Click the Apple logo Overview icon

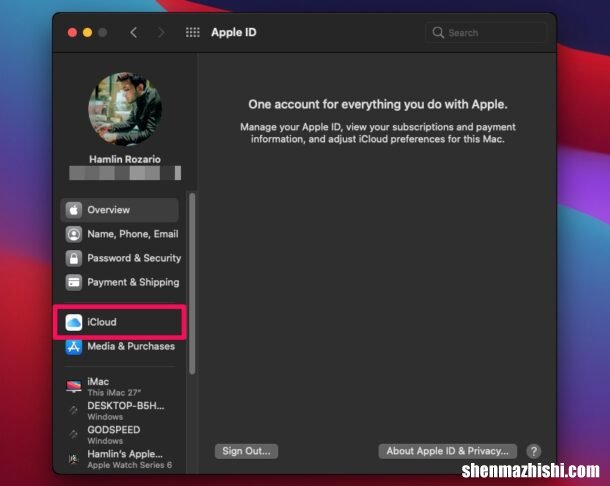point(74,210)
